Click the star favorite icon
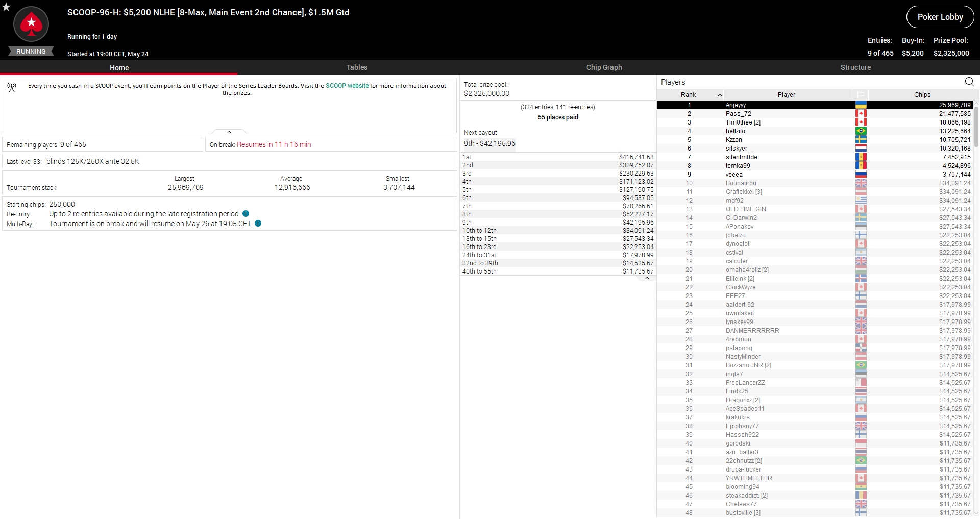 click(x=6, y=7)
